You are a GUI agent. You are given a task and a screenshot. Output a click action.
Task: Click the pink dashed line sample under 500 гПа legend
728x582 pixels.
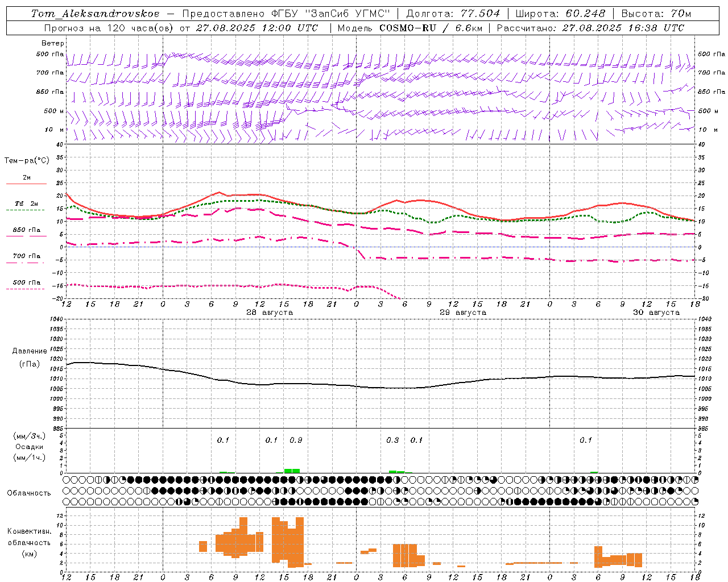coord(26,289)
